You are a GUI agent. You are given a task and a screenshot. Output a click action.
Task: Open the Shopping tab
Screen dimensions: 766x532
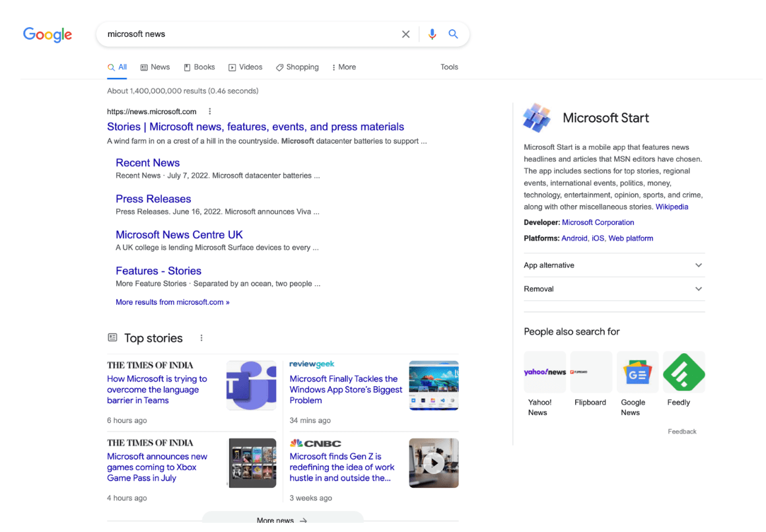[297, 67]
